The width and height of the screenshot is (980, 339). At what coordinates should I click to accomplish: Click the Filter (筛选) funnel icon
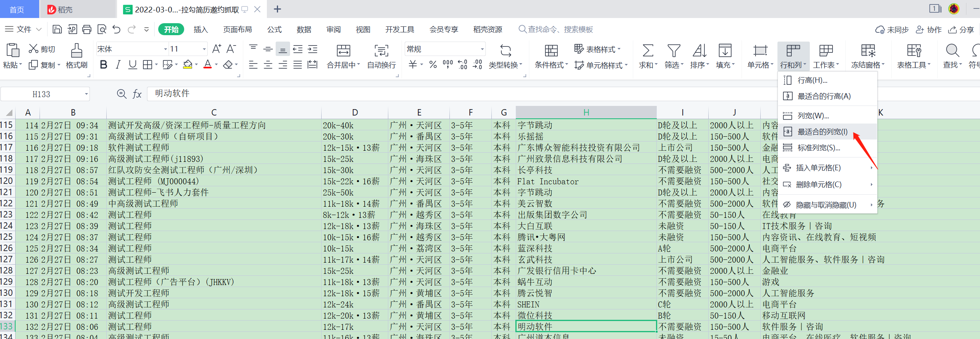674,50
